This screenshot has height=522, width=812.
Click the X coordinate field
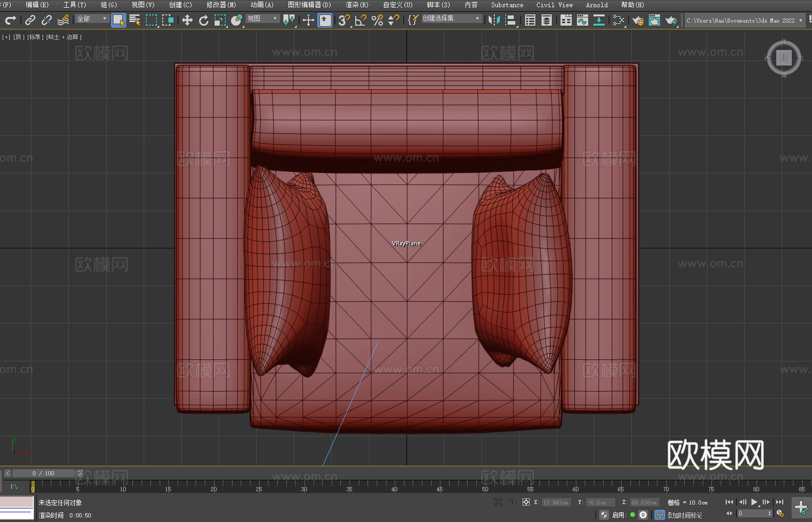coord(556,502)
